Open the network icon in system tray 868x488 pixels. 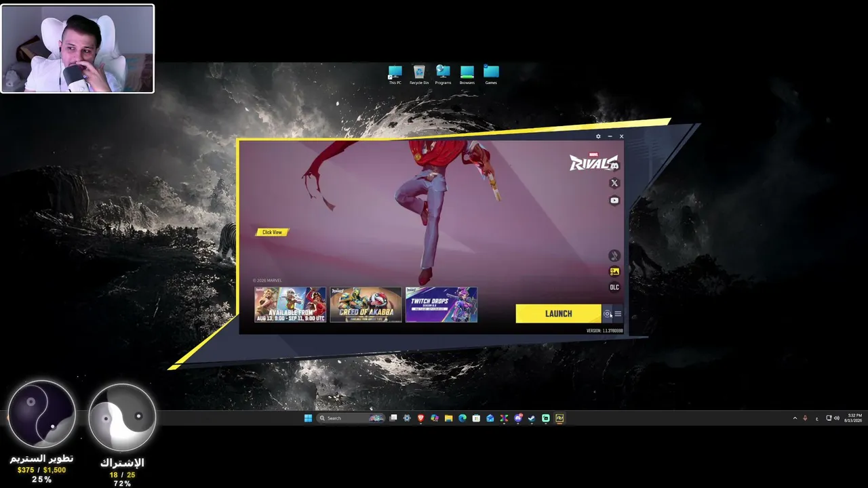pyautogui.click(x=829, y=418)
